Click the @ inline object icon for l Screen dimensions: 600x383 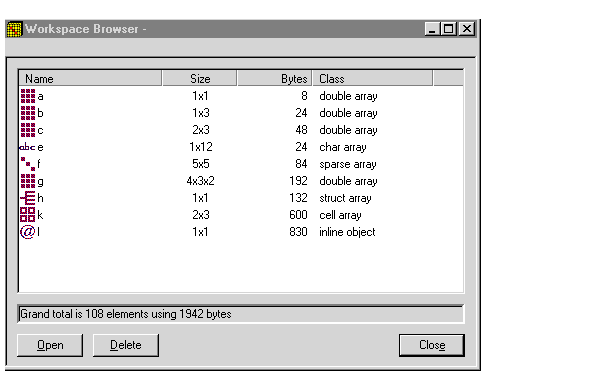28,232
